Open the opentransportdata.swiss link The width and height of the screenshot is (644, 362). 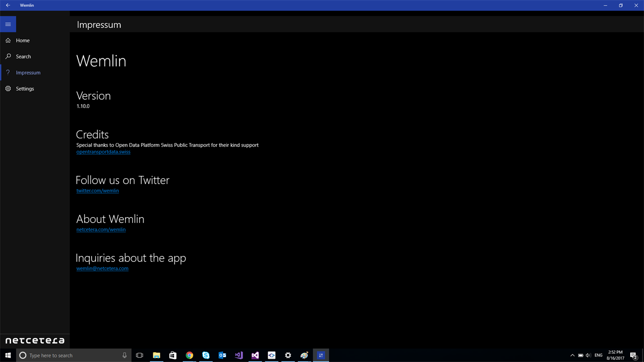coord(103,151)
